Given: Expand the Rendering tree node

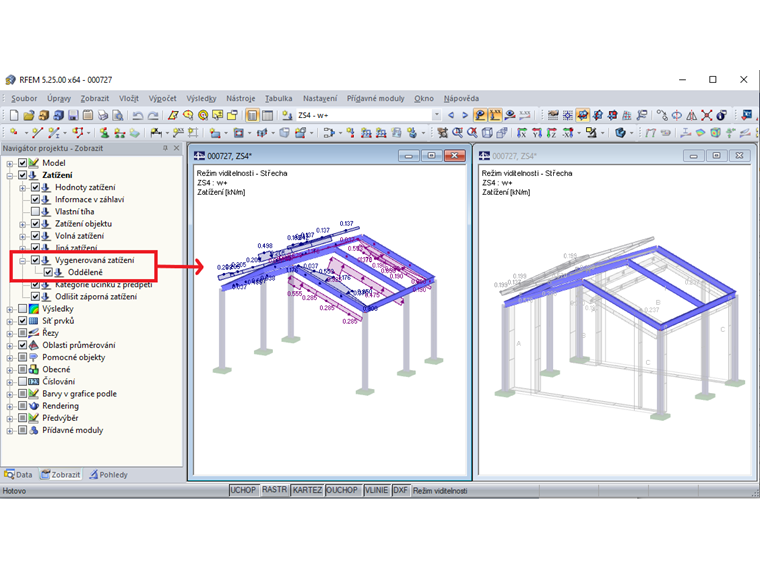Looking at the screenshot, I should pyautogui.click(x=10, y=406).
